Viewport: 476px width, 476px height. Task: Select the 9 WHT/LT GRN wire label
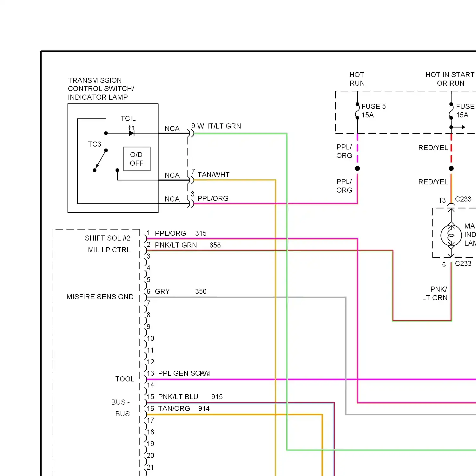point(216,126)
